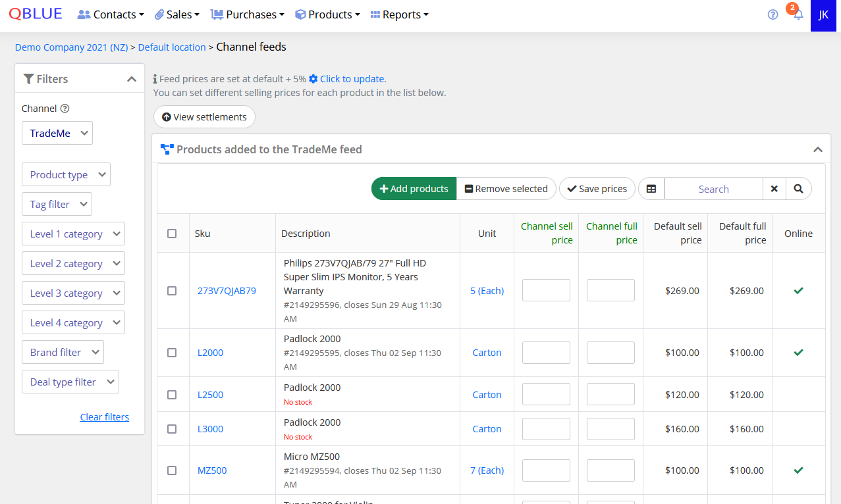Select the checkbox for SKU L2000
The image size is (841, 504).
point(172,353)
